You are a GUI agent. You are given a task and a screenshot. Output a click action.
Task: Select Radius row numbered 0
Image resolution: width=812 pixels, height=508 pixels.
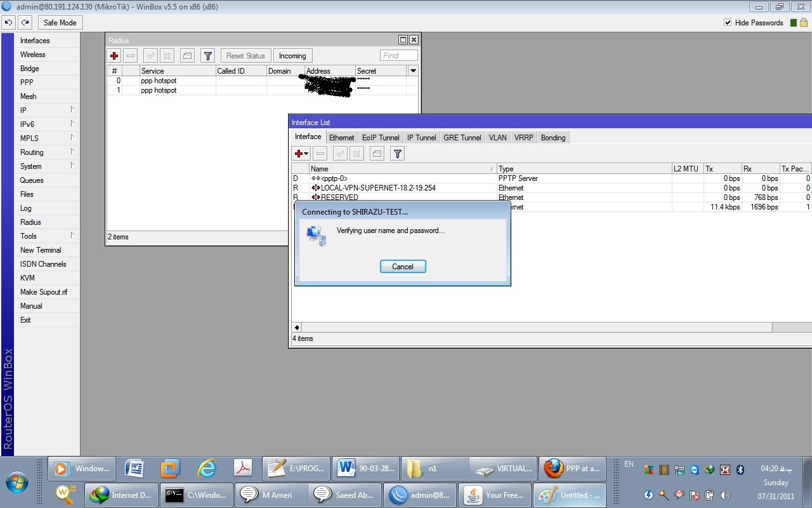(262, 81)
